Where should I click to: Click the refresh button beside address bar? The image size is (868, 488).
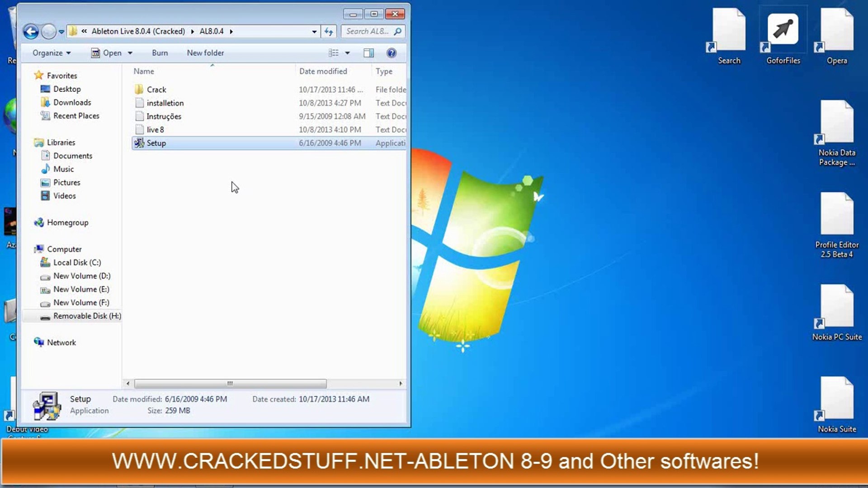click(x=329, y=32)
